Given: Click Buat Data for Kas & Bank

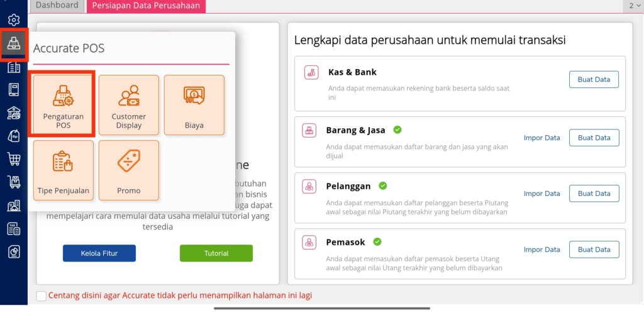Looking at the screenshot, I should click(x=594, y=80).
